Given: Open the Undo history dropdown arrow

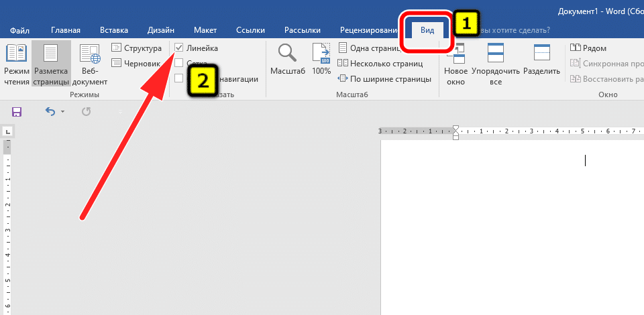Looking at the screenshot, I should tap(62, 111).
